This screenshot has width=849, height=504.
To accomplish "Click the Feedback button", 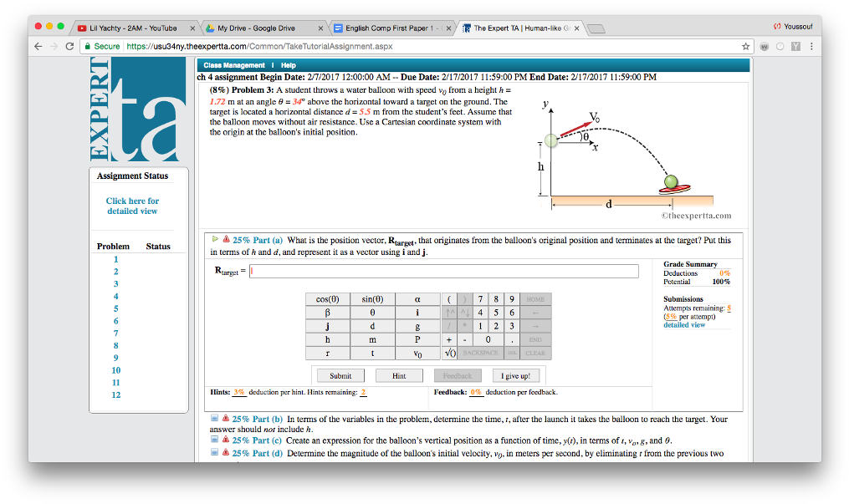I will tap(458, 376).
